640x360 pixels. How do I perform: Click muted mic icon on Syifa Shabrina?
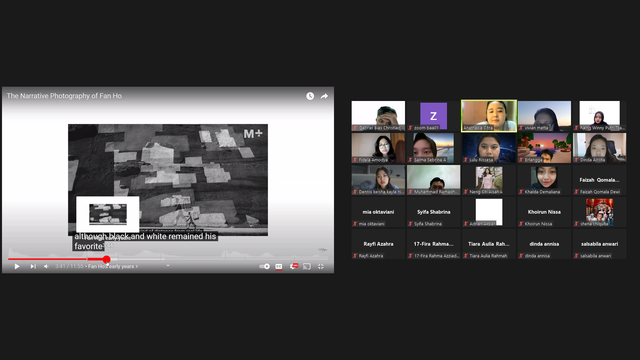click(x=411, y=224)
